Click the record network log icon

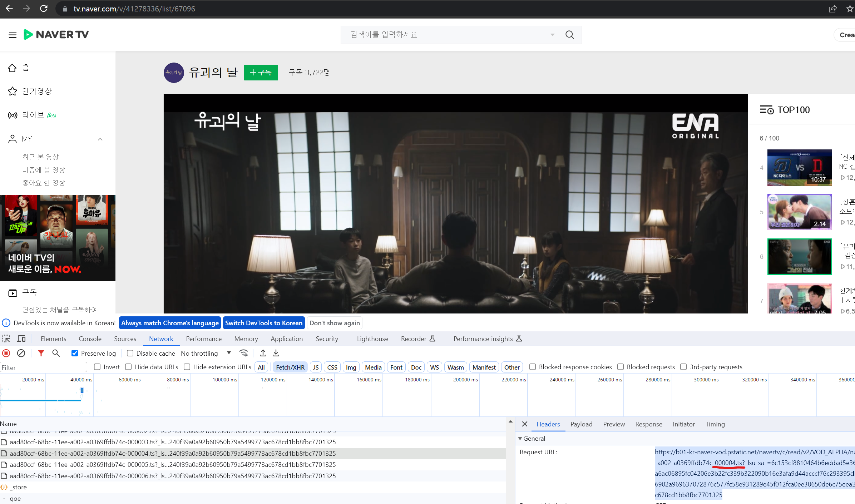pos(6,353)
